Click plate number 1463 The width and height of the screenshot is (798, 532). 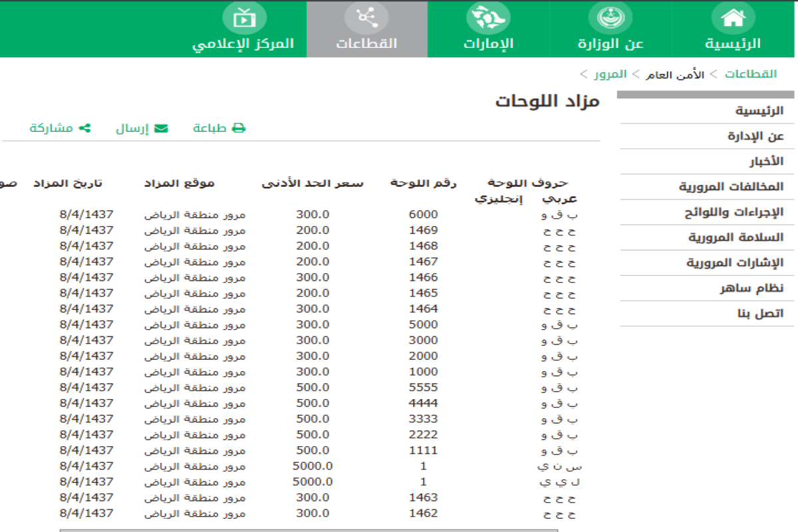click(x=424, y=497)
